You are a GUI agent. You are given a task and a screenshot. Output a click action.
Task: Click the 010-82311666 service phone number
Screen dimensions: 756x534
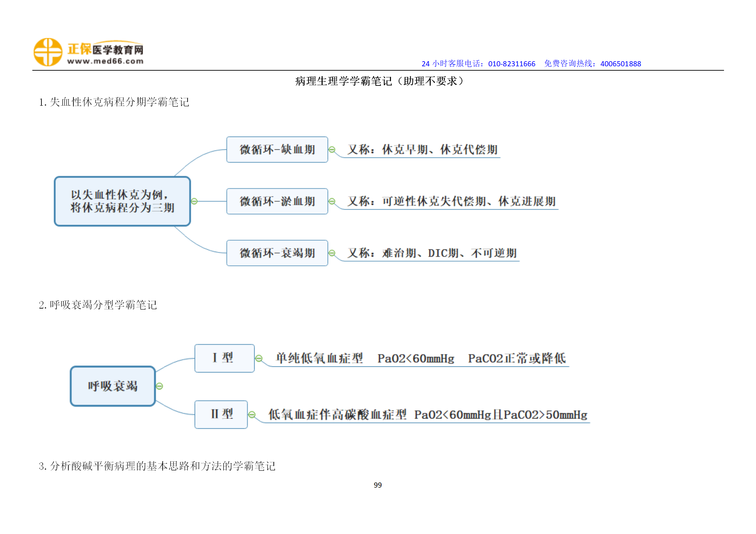pyautogui.click(x=512, y=64)
